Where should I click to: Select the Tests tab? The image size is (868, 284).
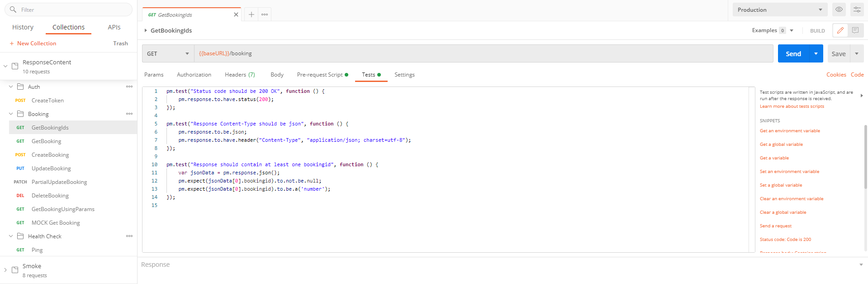point(371,75)
